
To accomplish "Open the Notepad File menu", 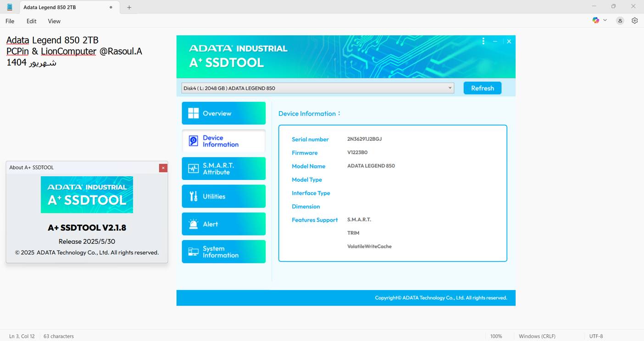I will [10, 21].
